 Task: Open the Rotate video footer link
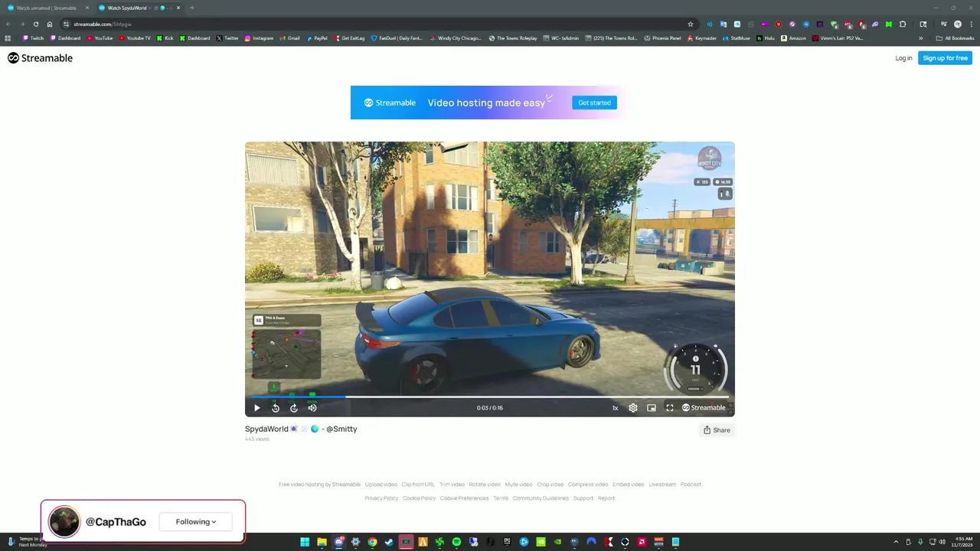pyautogui.click(x=485, y=484)
